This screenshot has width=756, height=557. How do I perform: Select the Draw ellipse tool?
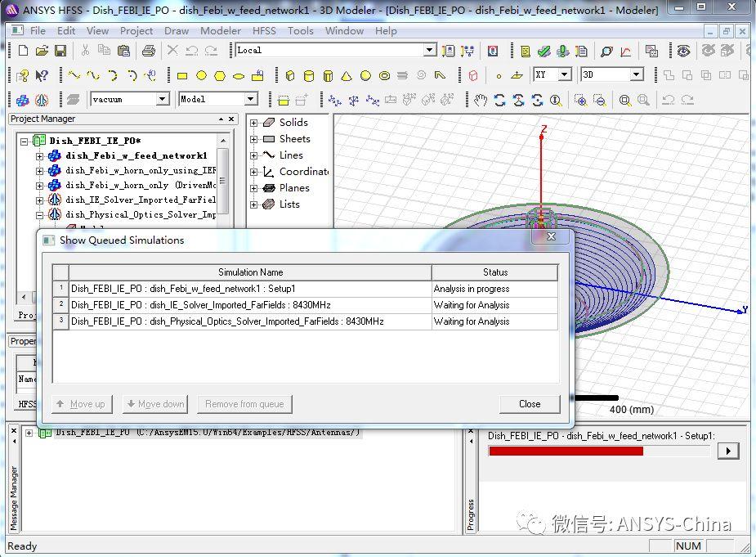[x=239, y=76]
